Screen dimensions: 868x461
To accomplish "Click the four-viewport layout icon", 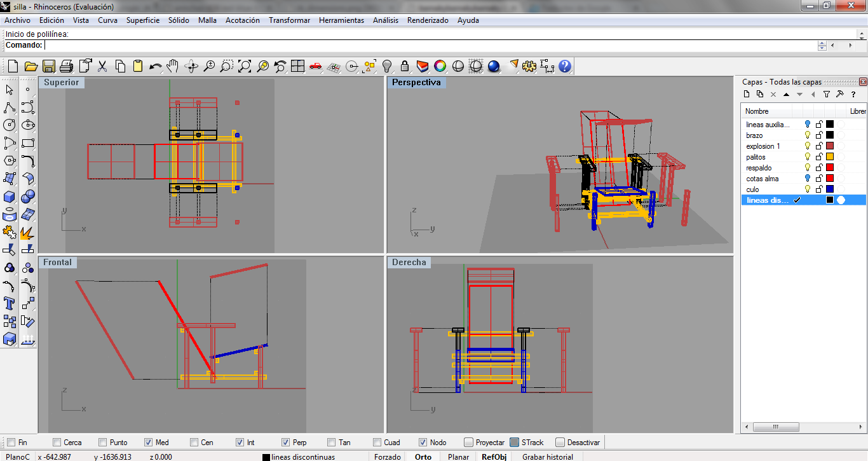I will [x=298, y=66].
